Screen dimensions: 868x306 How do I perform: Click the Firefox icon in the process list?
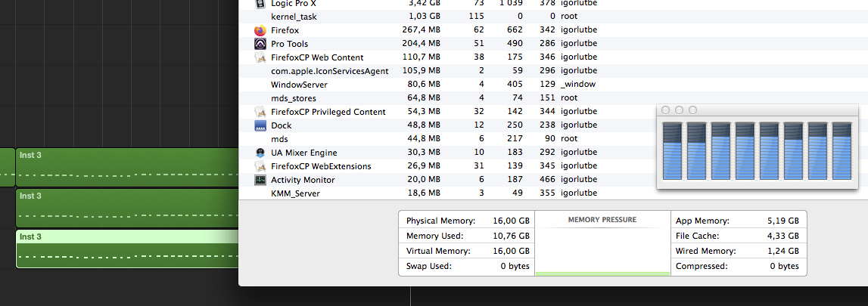[260, 30]
